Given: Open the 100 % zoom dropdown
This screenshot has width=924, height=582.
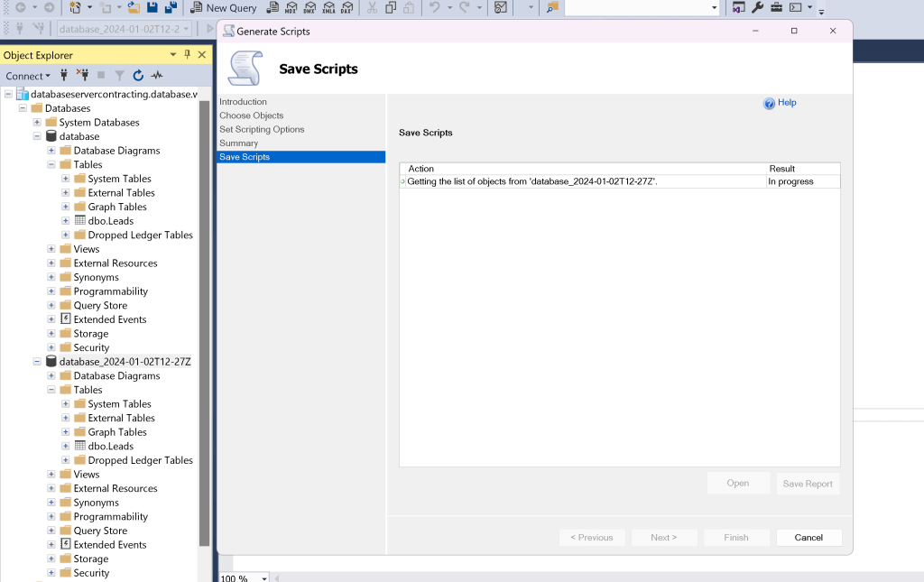Looking at the screenshot, I should tap(264, 577).
